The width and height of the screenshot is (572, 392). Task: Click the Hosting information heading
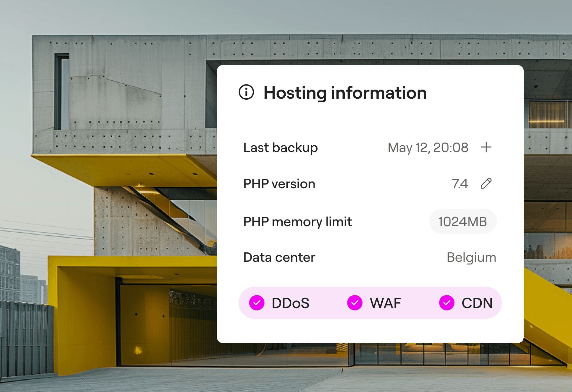(x=345, y=93)
